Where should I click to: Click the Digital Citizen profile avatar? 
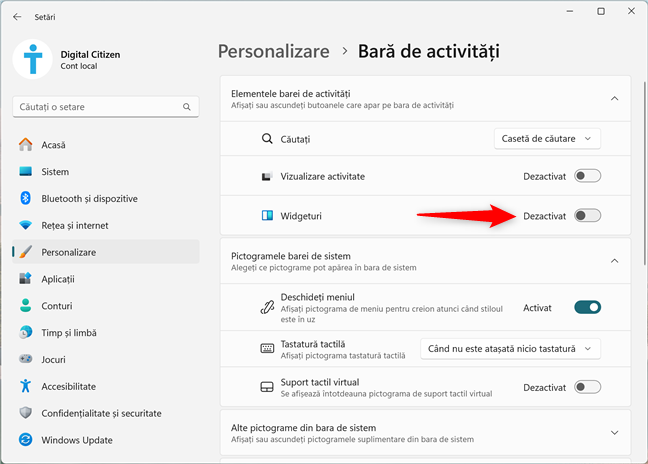(33, 59)
